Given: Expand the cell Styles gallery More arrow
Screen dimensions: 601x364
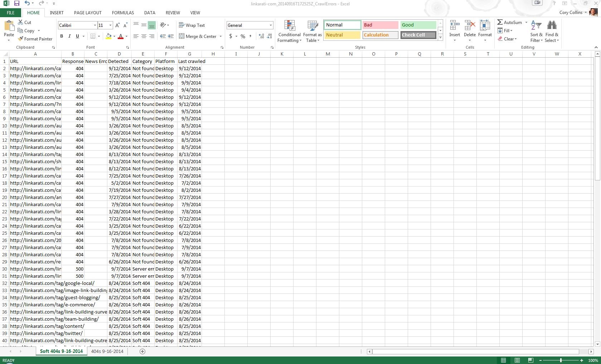Looking at the screenshot, I should (441, 37).
